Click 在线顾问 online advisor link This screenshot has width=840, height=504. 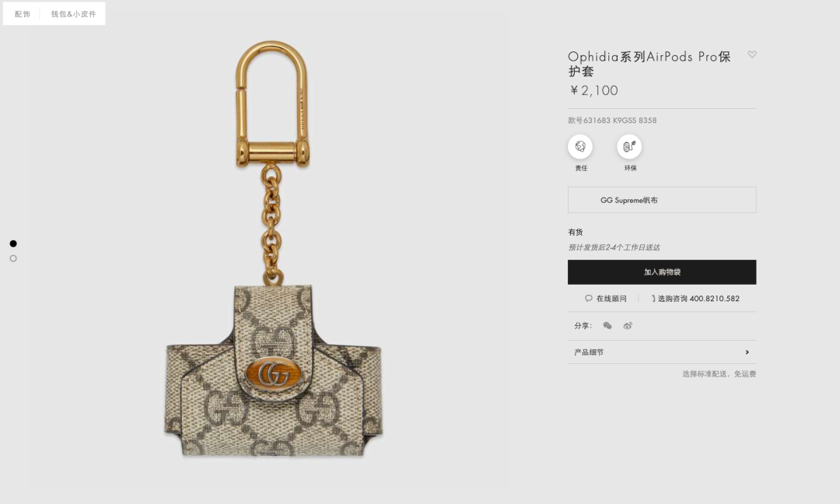[611, 299]
